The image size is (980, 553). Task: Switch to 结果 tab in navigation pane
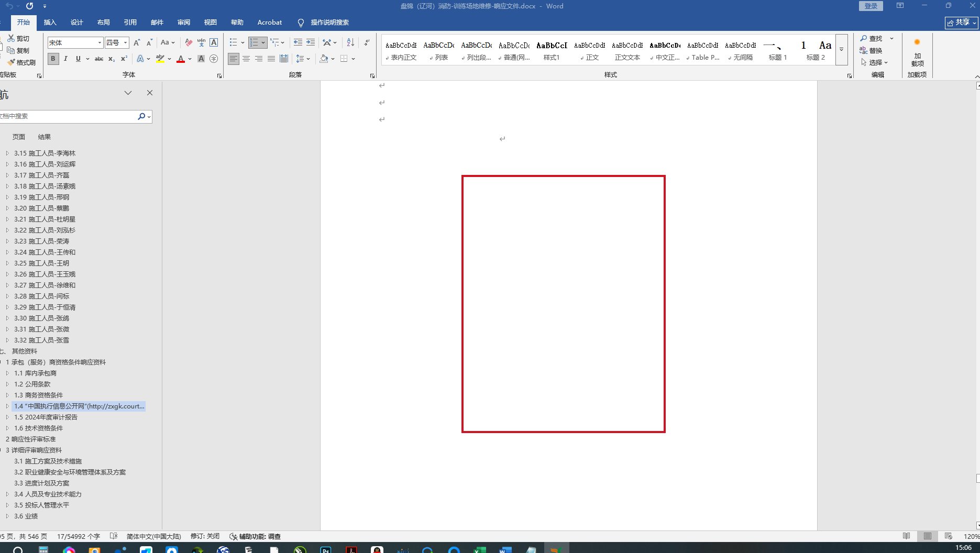coord(45,137)
